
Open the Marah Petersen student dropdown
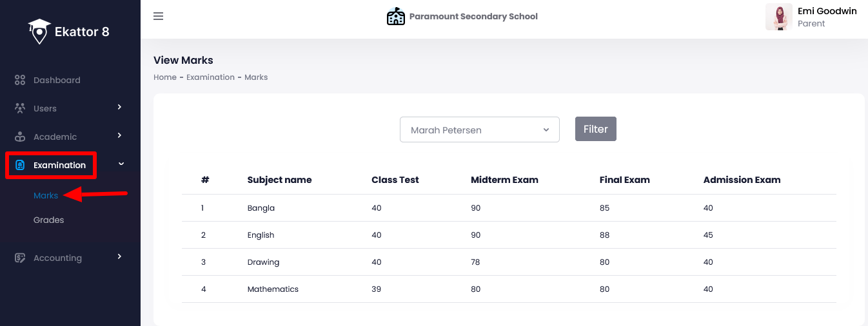479,129
